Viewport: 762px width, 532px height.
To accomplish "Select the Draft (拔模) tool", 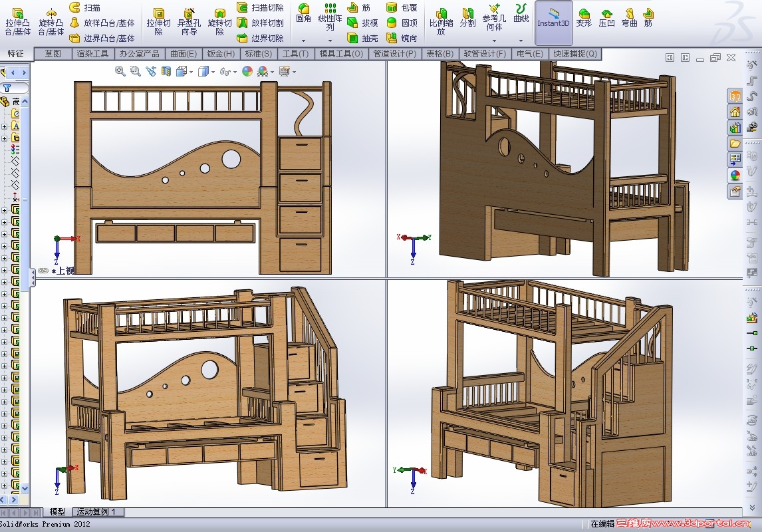I will pyautogui.click(x=362, y=23).
